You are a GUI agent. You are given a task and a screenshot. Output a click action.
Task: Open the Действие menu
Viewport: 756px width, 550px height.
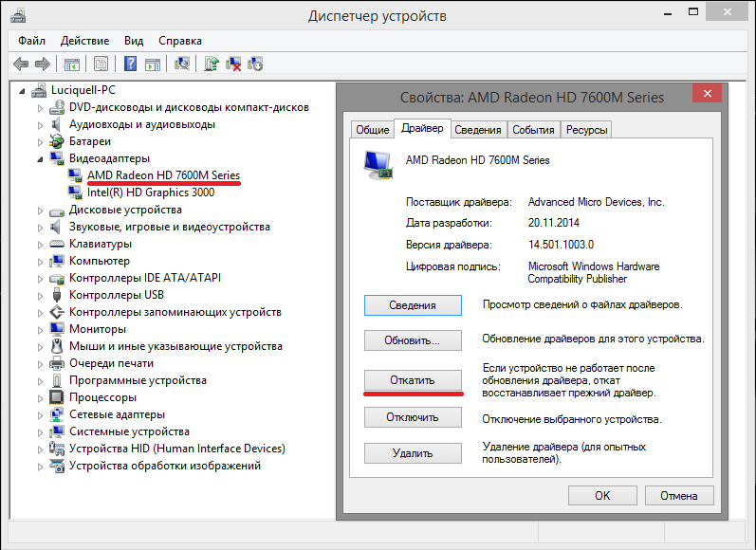(84, 41)
